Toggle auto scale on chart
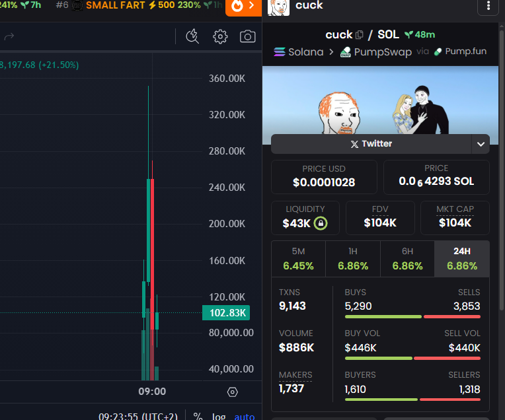Screen dimensions: 505x420 coord(245,417)
